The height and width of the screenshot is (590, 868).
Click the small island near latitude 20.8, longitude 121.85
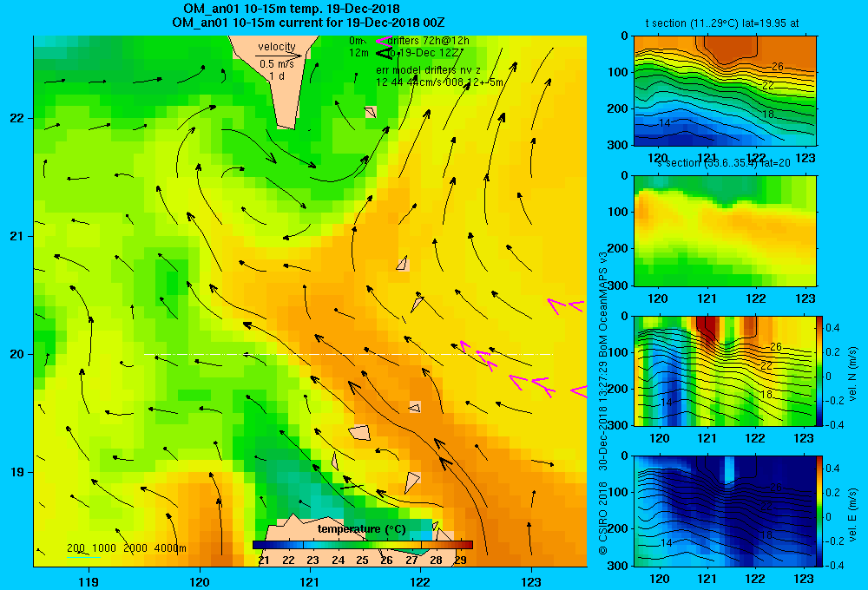pos(403,264)
